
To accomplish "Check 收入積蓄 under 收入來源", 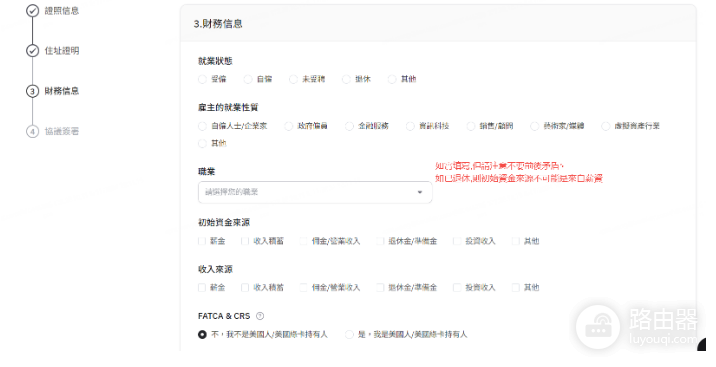I will tap(245, 287).
